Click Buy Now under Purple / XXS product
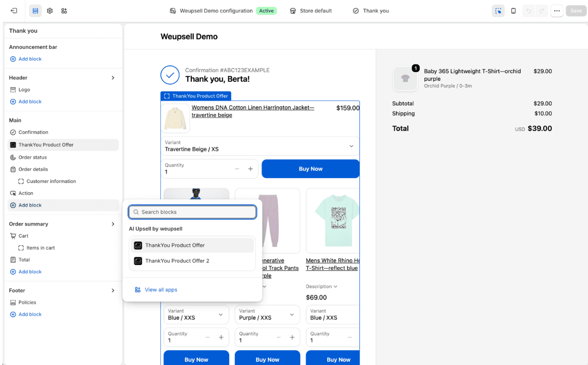The image size is (588, 365). 267,359
